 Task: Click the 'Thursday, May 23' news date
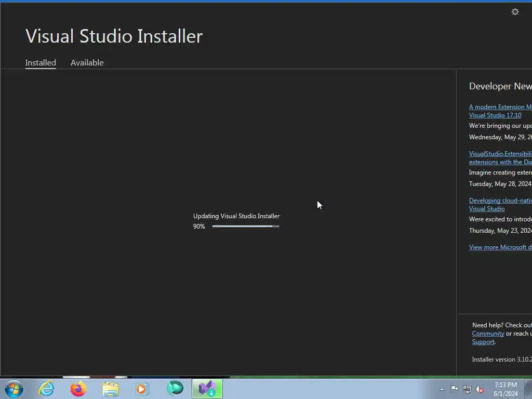pos(500,231)
